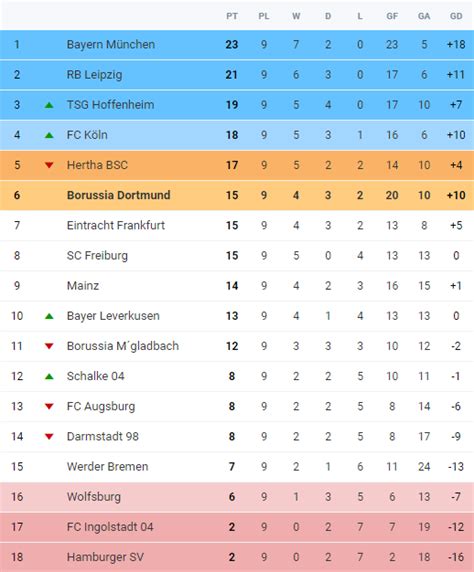Click green up arrow beside TSG Hoffenheim
The height and width of the screenshot is (572, 474).
tap(49, 105)
